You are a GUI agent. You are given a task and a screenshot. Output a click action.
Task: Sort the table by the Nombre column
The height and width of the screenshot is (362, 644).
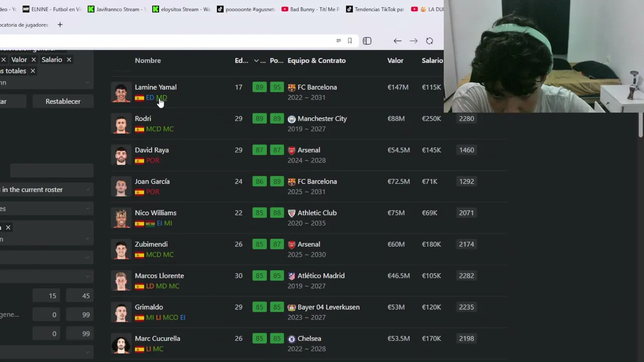pos(148,60)
